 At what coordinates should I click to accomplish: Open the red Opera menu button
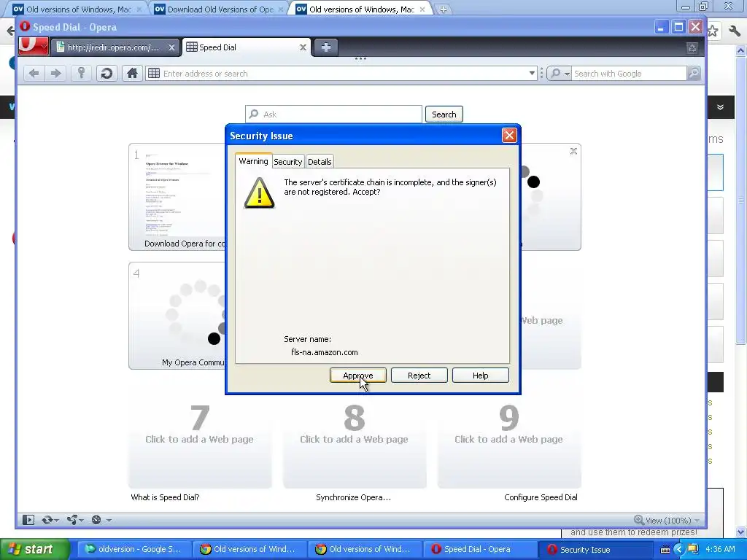click(x=33, y=46)
